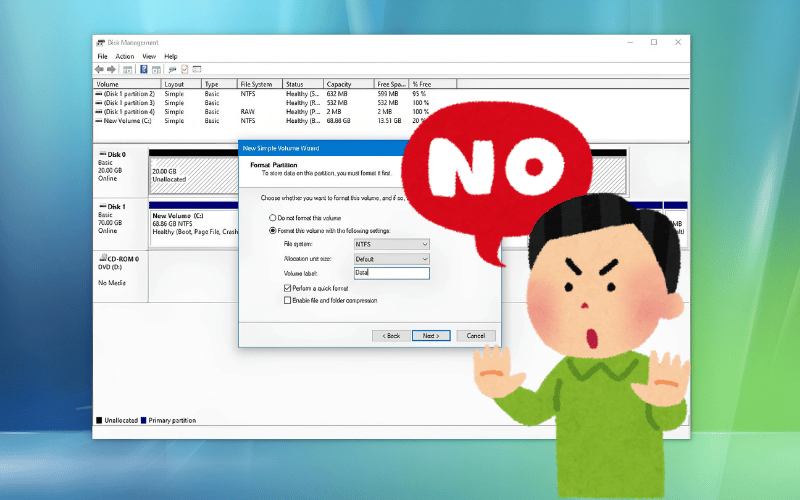Click the Disk 0 disk icon
The height and width of the screenshot is (500, 800).
tap(103, 154)
